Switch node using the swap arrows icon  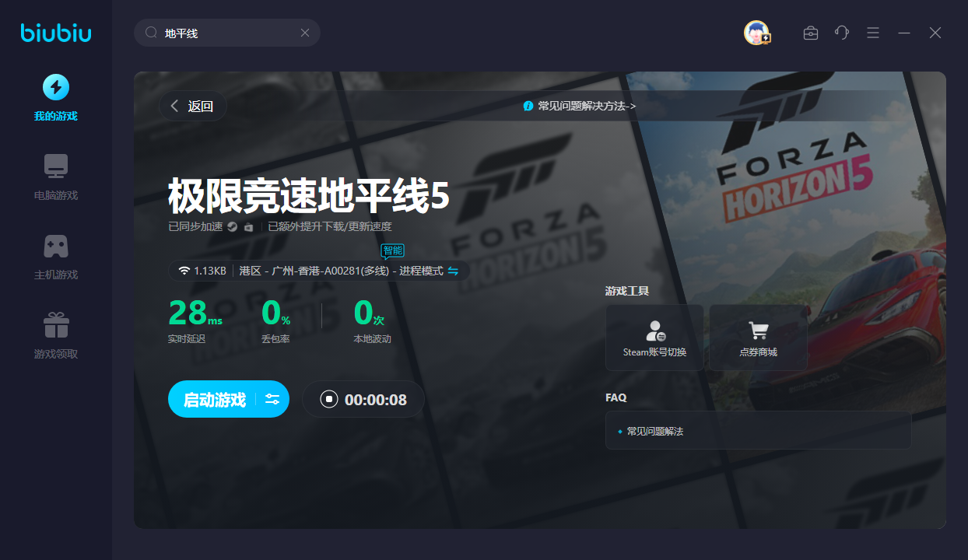pos(453,271)
